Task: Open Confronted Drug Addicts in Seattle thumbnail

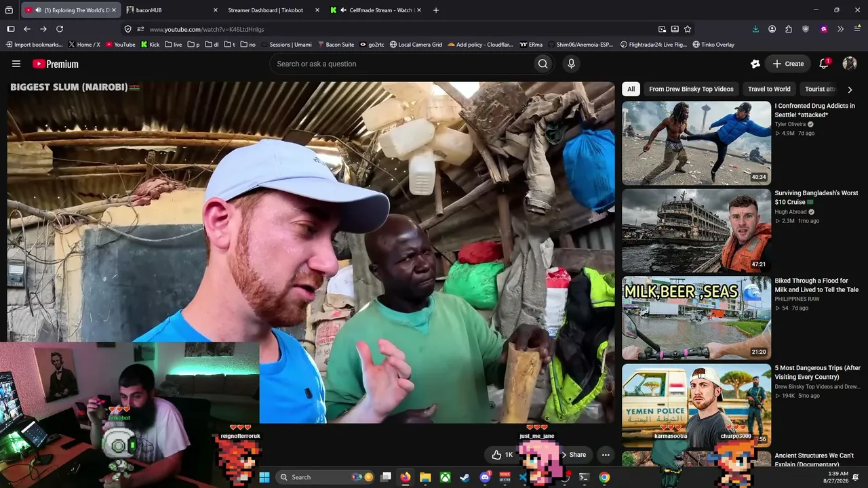Action: 696,143
